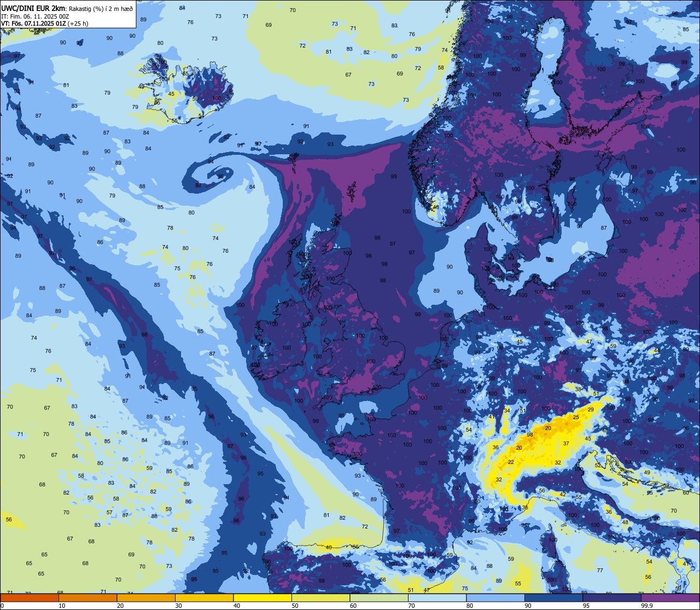Click the "34" humidity value west of the Alps

[507, 411]
